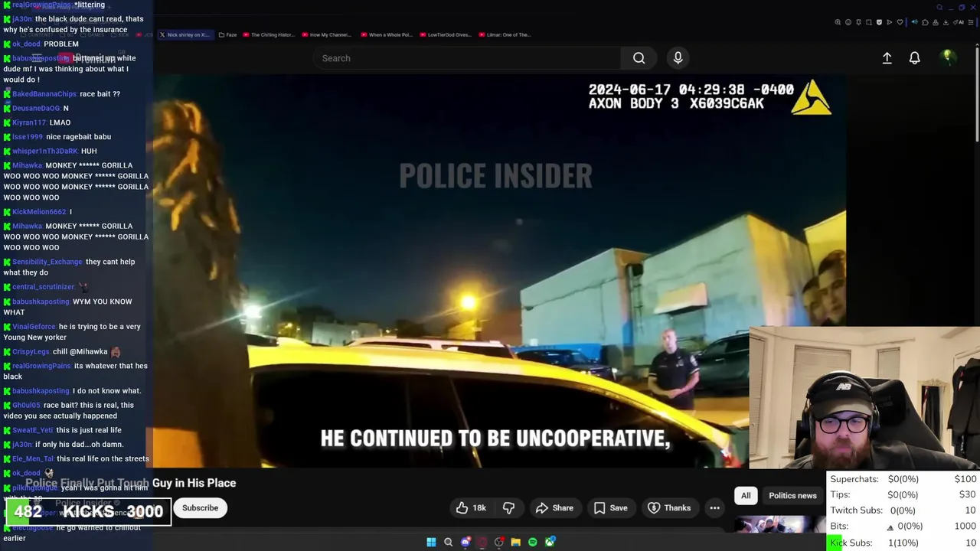Click the more actions three-dot button
The width and height of the screenshot is (980, 551).
point(714,508)
